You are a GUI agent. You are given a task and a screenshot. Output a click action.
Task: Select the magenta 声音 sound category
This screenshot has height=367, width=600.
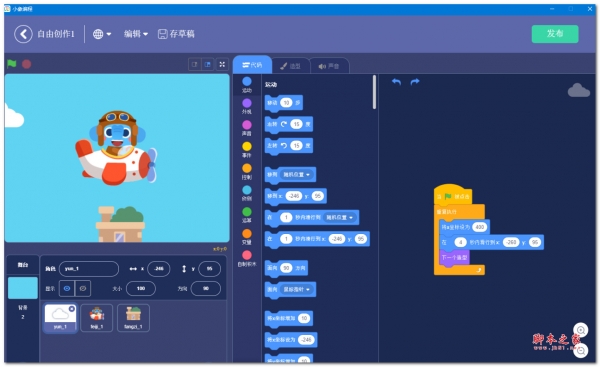[247, 128]
